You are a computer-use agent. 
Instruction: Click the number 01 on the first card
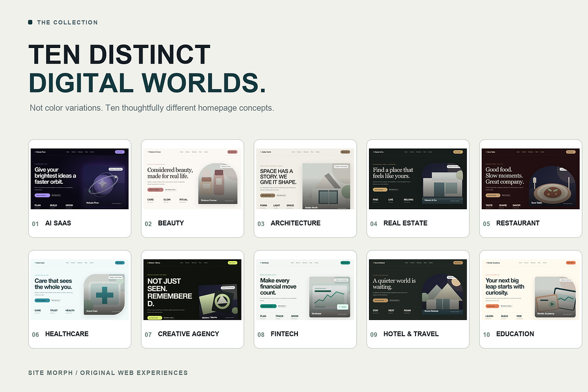tap(35, 223)
